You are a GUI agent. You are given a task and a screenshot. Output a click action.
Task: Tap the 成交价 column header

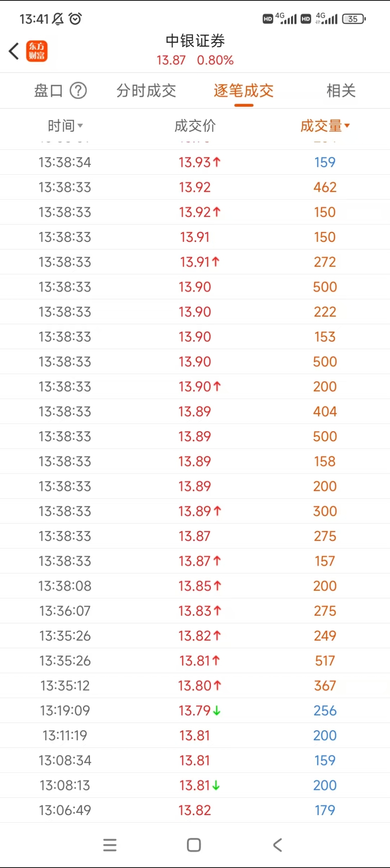click(195, 126)
